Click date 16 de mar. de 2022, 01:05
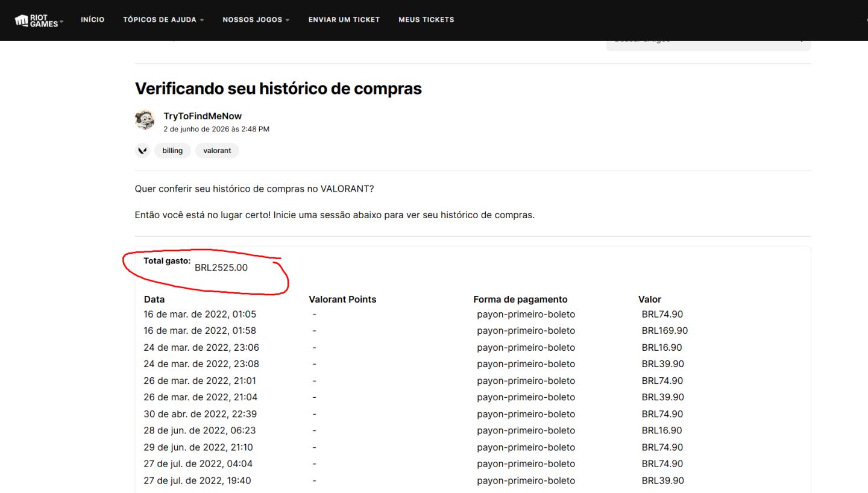 pyautogui.click(x=200, y=314)
